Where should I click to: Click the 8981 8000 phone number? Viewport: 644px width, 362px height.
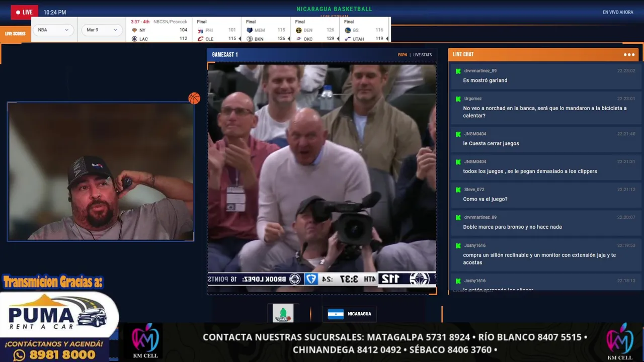click(x=62, y=355)
